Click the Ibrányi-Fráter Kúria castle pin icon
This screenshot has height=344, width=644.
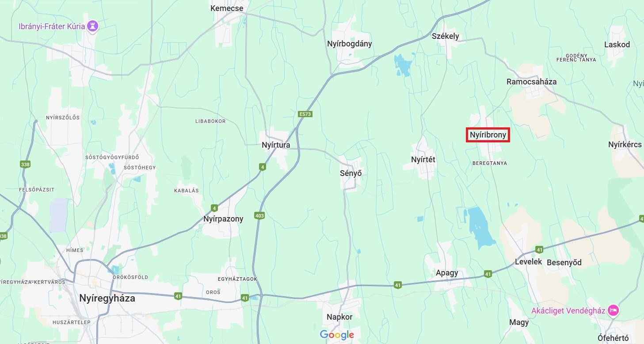(92, 26)
